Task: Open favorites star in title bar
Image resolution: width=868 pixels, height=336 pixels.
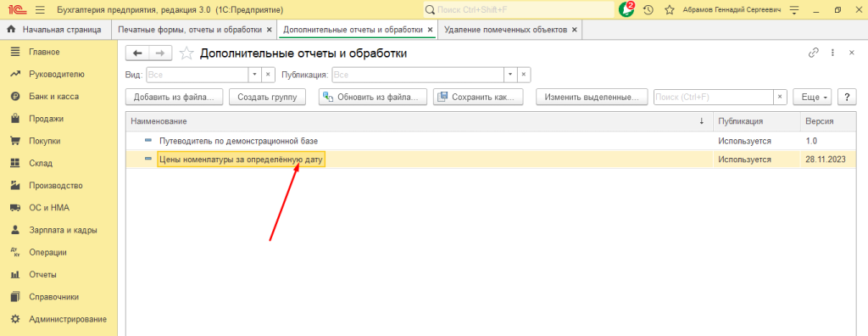Action: click(670, 10)
